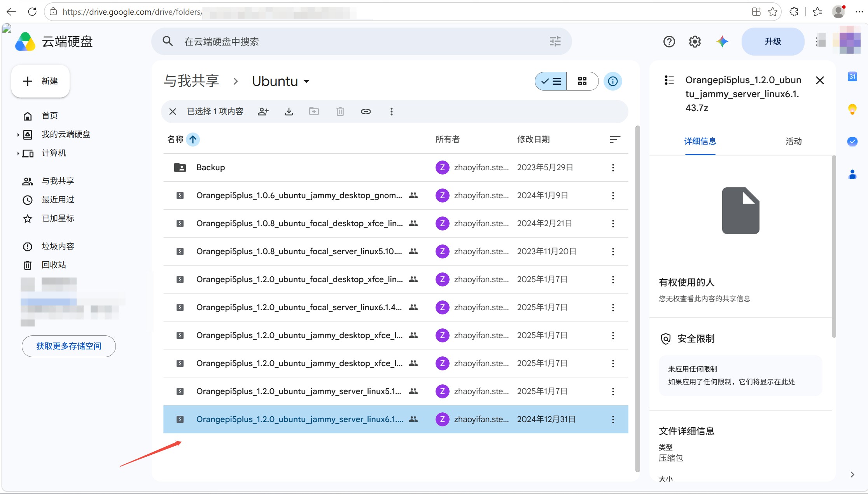Click the file list vertical scrollbar
The image size is (868, 494).
[x=637, y=298]
